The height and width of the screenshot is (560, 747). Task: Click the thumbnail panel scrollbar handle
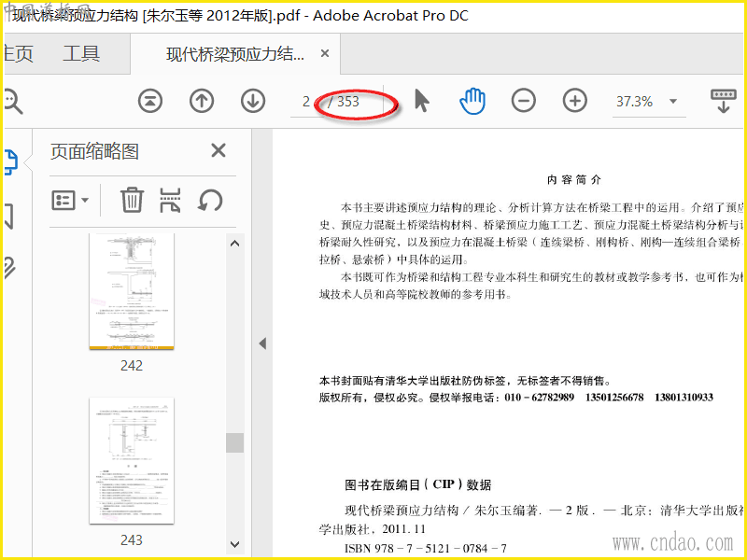(x=234, y=442)
